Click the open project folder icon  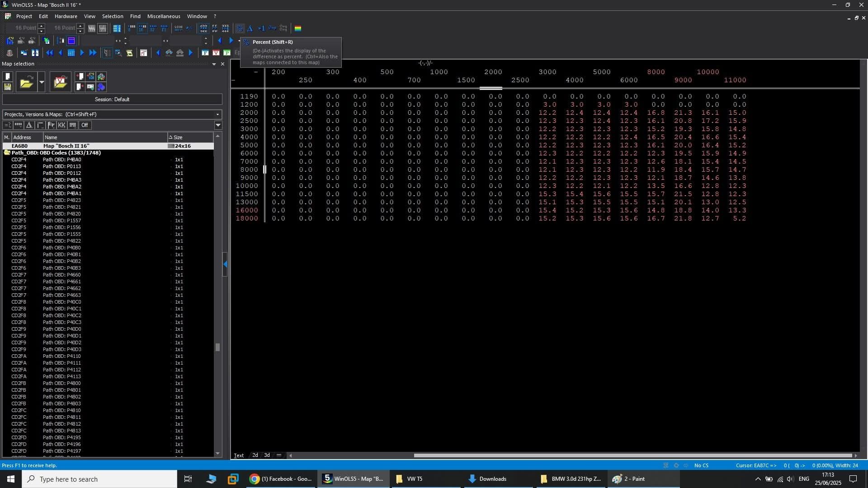point(26,82)
